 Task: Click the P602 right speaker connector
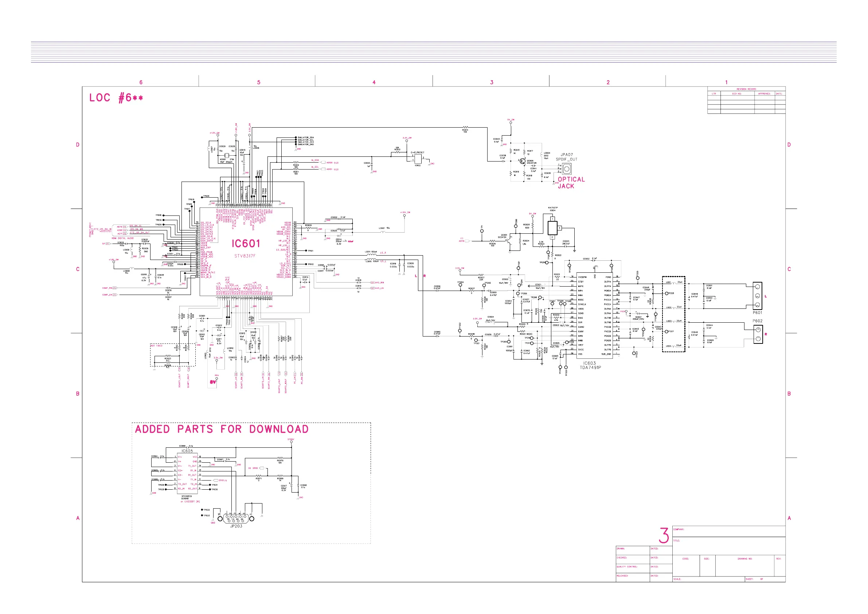coord(758,334)
